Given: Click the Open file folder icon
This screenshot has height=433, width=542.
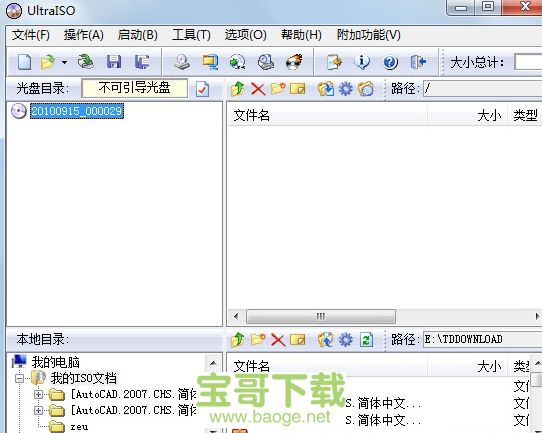Looking at the screenshot, I should (48, 62).
